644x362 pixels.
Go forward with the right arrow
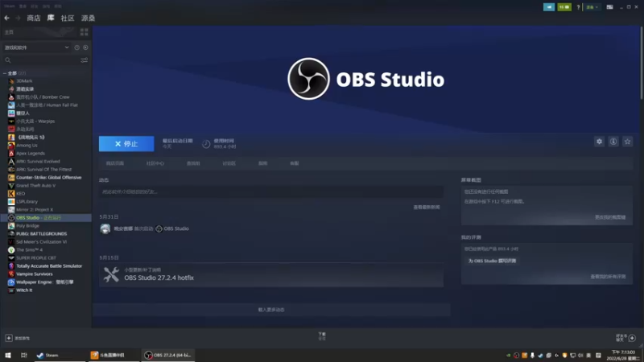[x=18, y=18]
